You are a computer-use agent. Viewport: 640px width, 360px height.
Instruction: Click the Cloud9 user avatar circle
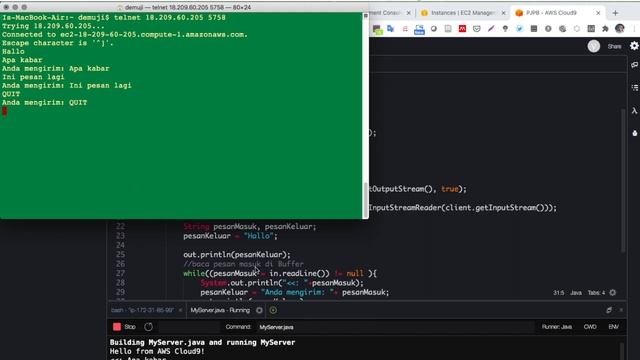[593, 47]
